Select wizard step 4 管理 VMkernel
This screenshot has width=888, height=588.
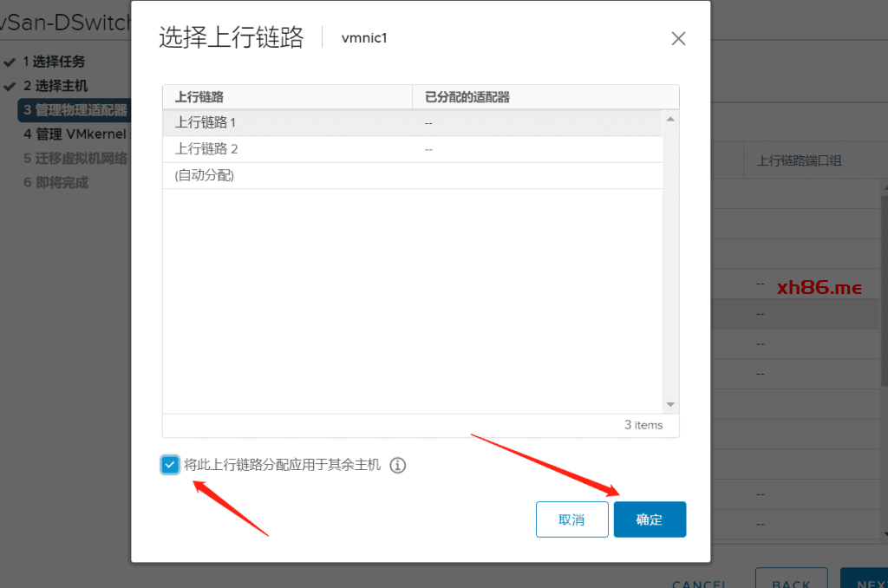tap(75, 134)
